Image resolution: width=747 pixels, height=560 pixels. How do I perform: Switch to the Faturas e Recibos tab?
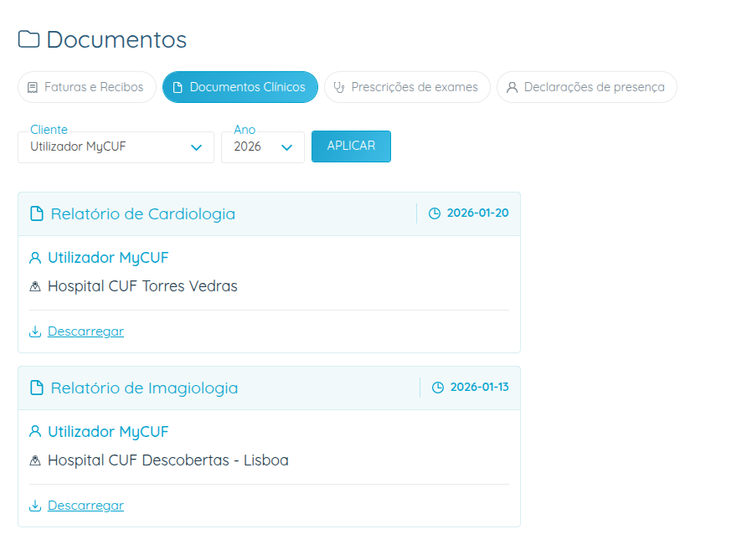tap(87, 87)
